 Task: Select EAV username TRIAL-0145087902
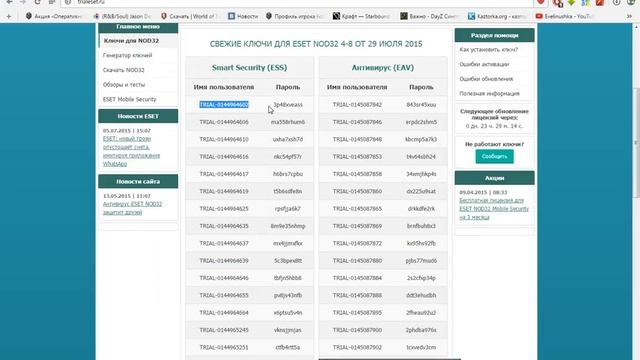coord(357,347)
